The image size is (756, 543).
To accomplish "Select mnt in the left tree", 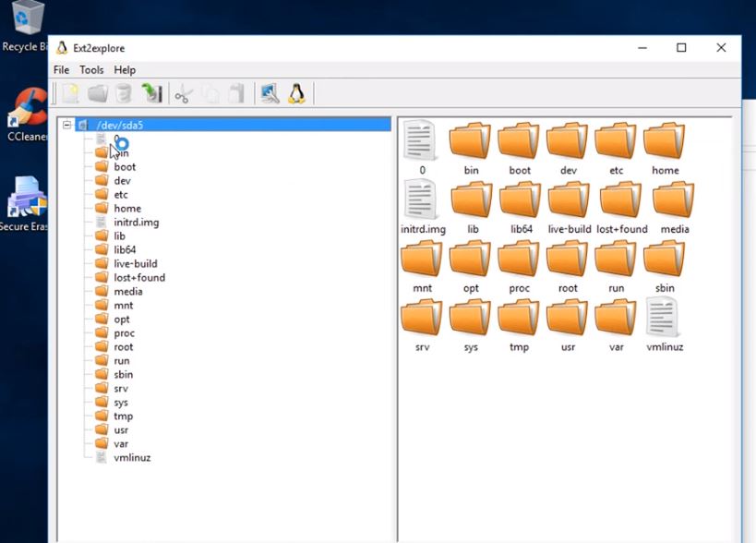I will (124, 306).
